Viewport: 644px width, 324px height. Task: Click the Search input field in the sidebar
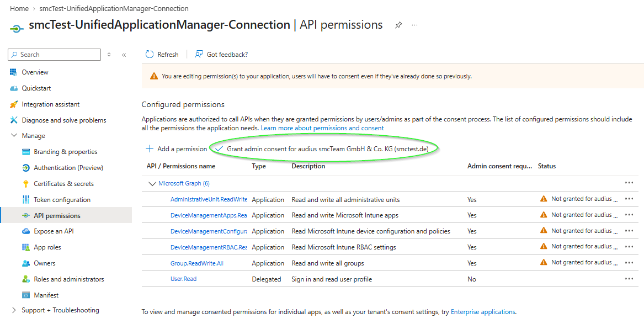coord(54,55)
